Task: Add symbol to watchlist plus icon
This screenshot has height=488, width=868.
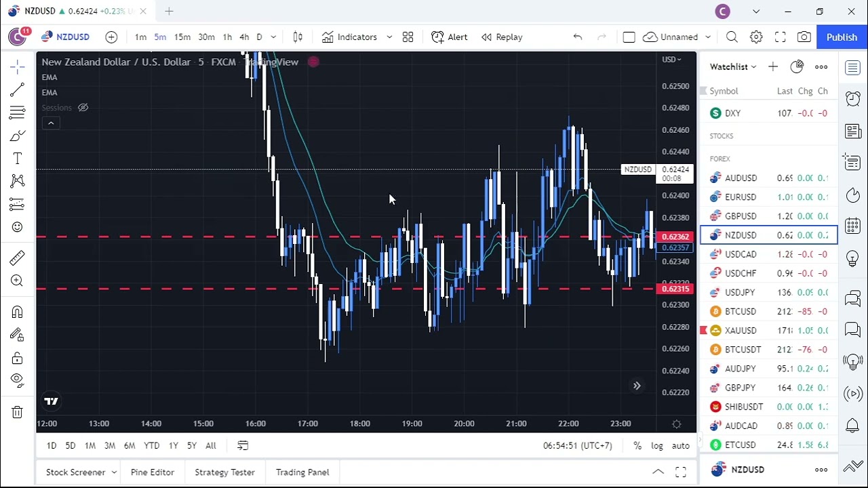Action: click(773, 66)
